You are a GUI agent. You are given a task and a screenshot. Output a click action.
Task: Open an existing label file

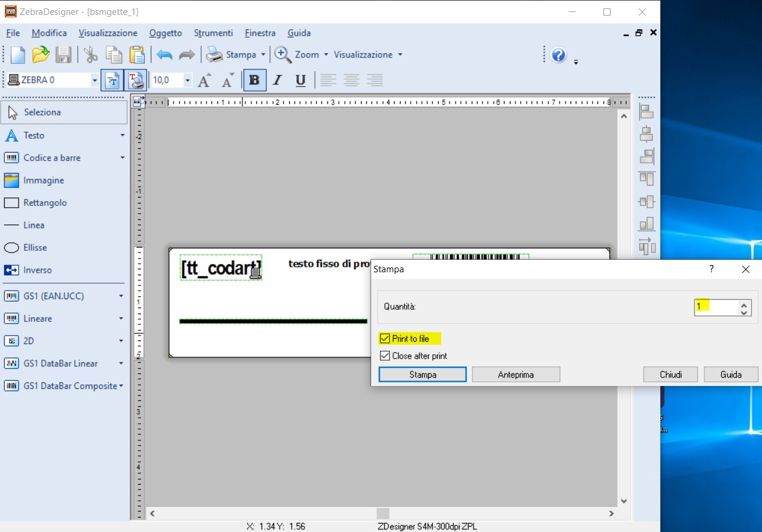[x=40, y=55]
